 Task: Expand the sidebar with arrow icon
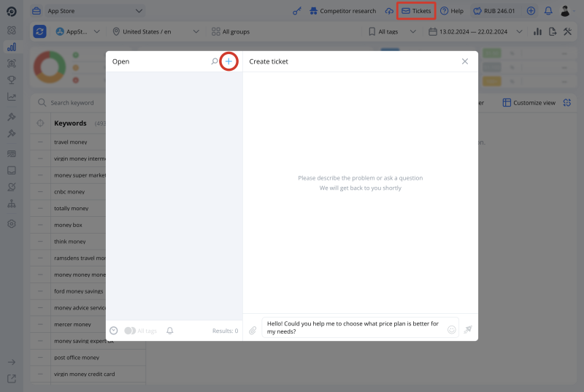(x=12, y=362)
